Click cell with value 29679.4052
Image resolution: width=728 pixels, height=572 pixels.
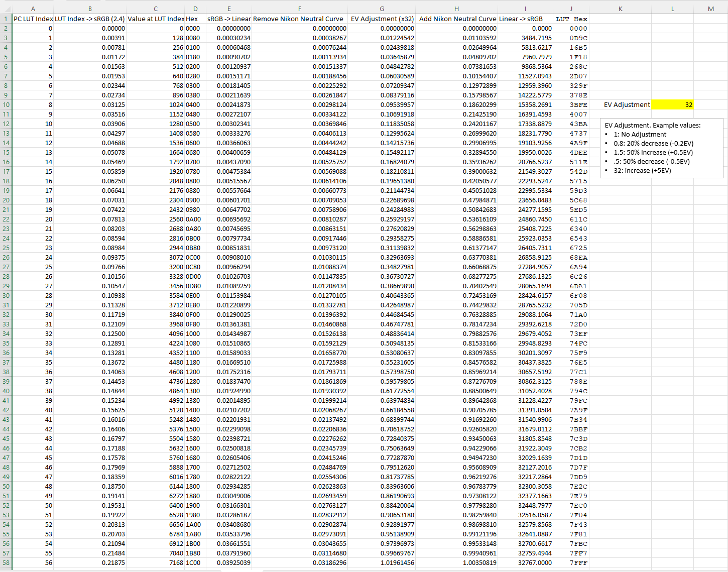click(525, 333)
